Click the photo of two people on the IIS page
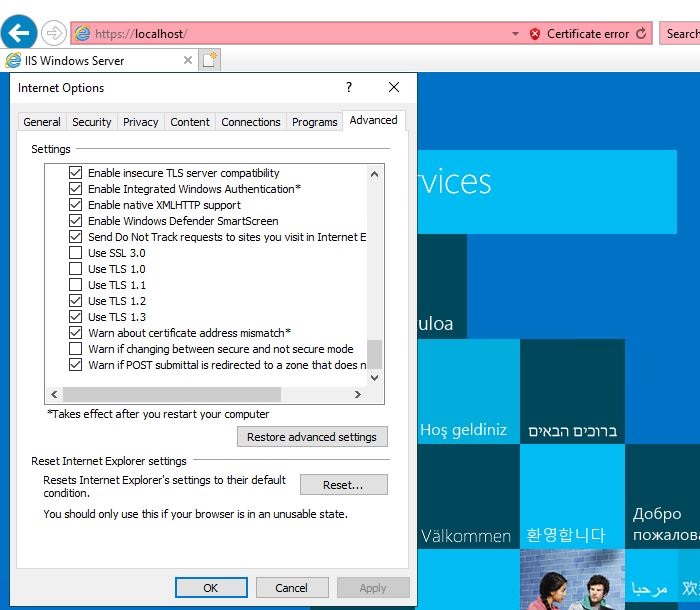 [572, 579]
